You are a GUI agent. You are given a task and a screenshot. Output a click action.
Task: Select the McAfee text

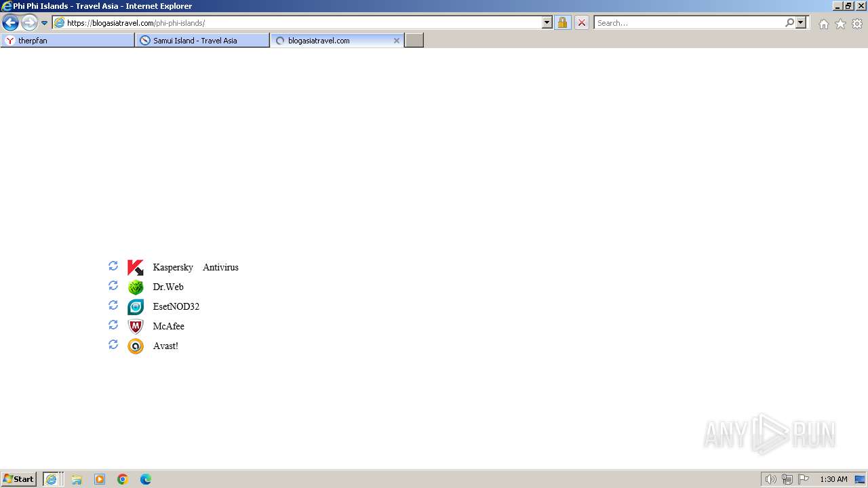(x=169, y=327)
